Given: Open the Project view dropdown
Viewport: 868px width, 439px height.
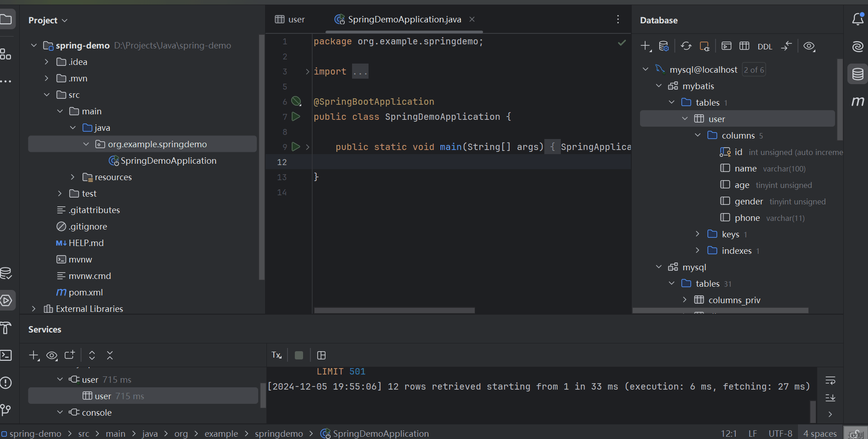Looking at the screenshot, I should click(48, 20).
